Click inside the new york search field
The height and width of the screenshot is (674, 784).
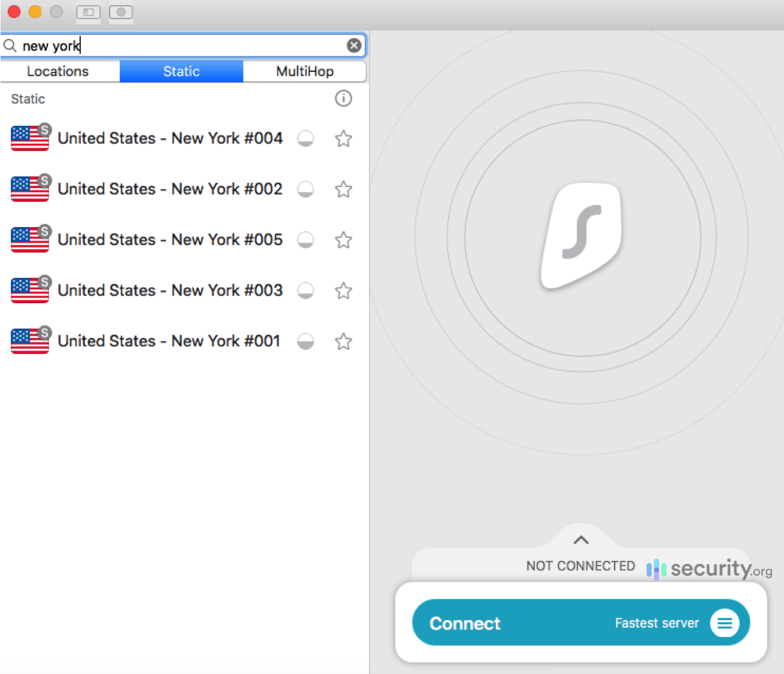tap(180, 45)
